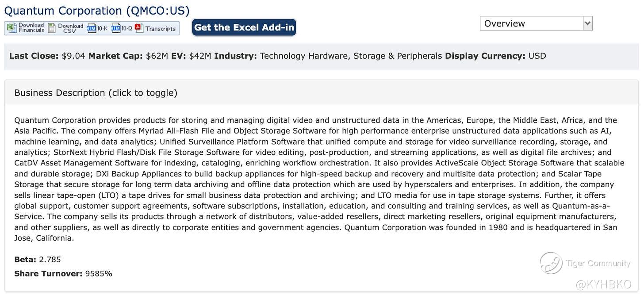Click the Excel icon for Download Financials
The image size is (644, 299).
click(x=11, y=28)
